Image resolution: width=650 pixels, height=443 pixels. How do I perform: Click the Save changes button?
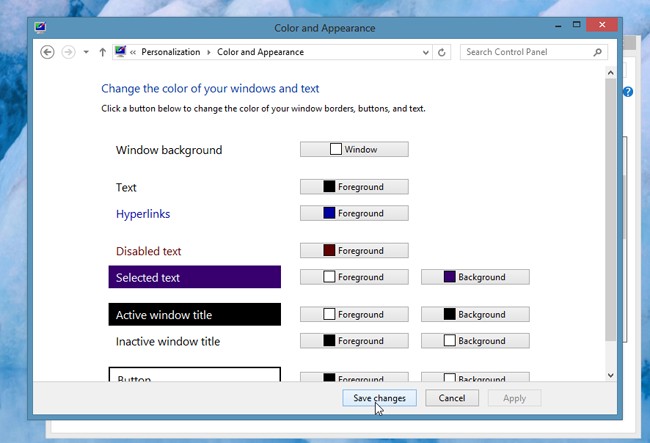(x=379, y=398)
